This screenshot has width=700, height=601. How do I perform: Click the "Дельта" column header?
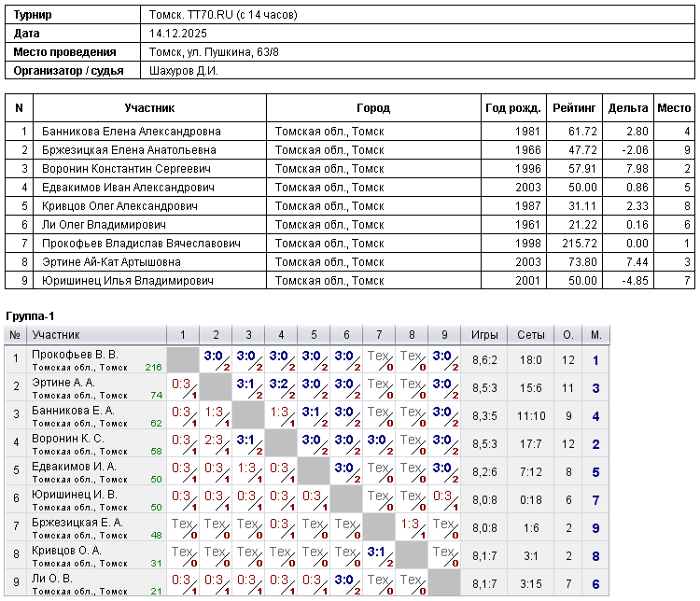[627, 108]
